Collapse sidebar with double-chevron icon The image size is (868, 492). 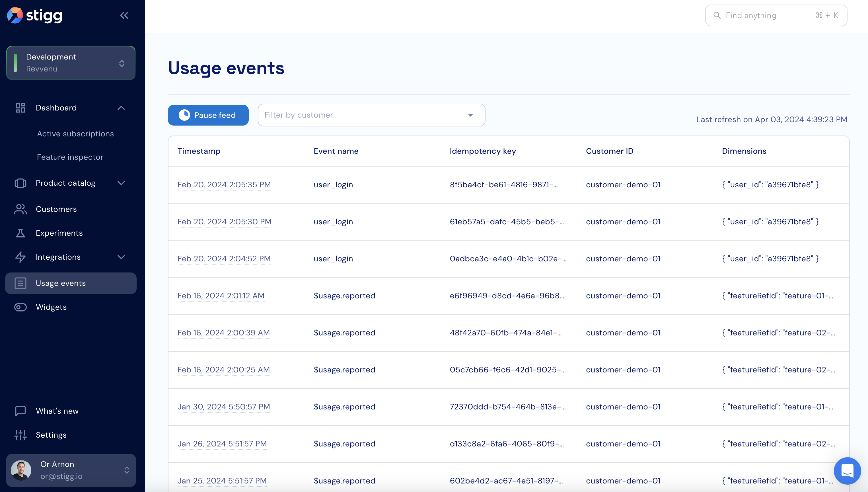(124, 15)
